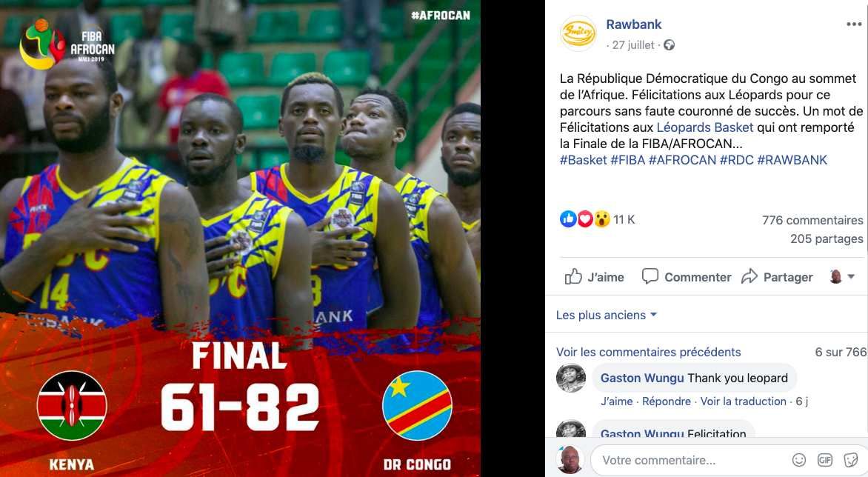Click the Commenter button
868x477 pixels.
pos(687,277)
